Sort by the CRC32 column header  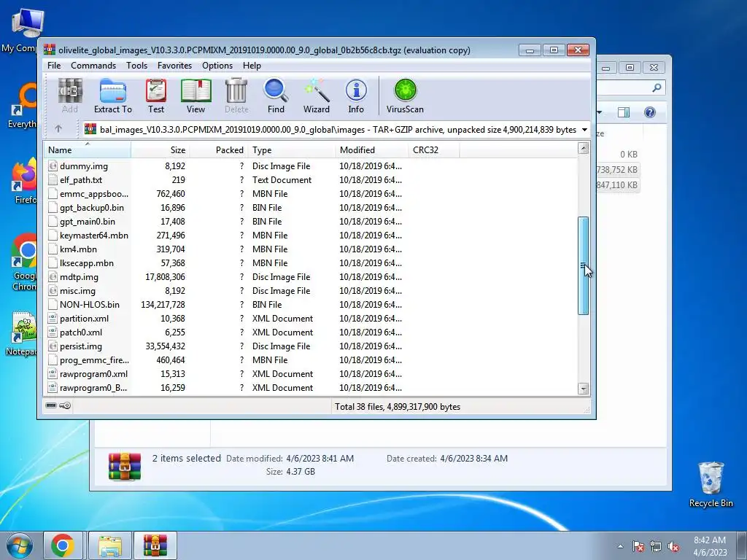pyautogui.click(x=433, y=150)
